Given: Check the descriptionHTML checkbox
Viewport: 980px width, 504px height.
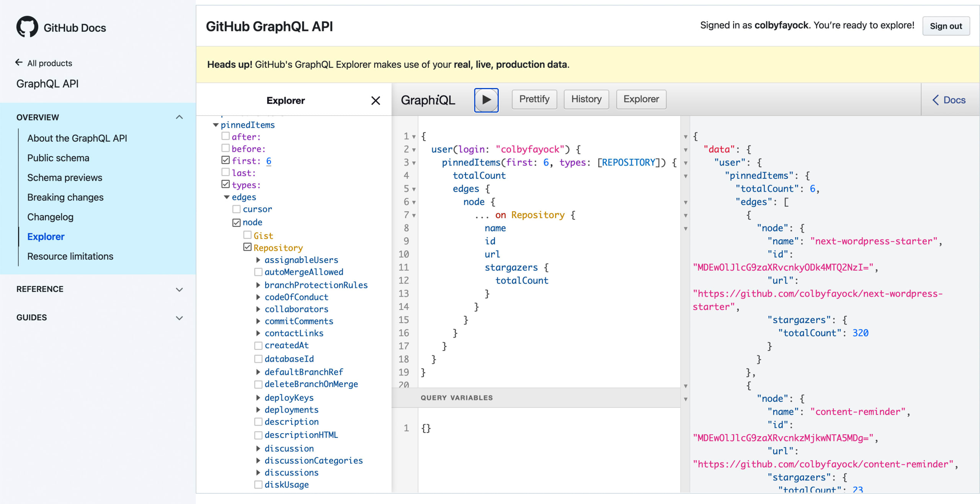Looking at the screenshot, I should 258,435.
